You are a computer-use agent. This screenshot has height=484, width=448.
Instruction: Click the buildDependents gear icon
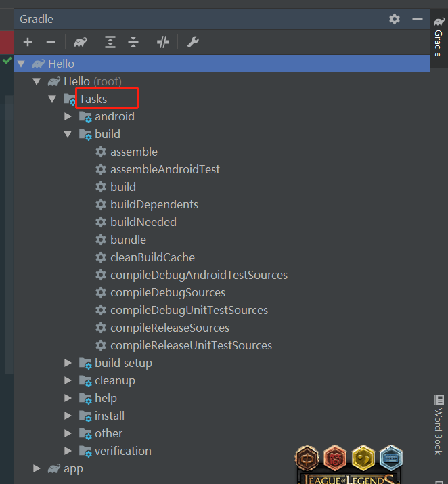click(101, 204)
